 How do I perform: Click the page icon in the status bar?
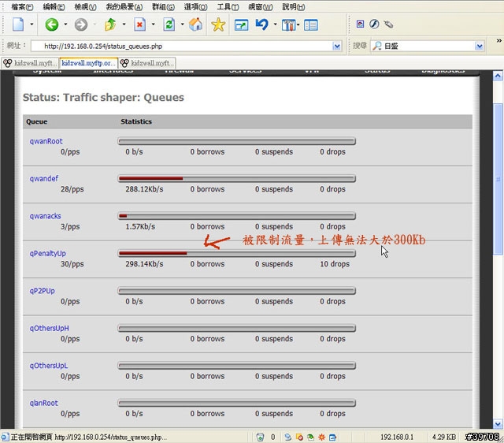[x=5, y=437]
